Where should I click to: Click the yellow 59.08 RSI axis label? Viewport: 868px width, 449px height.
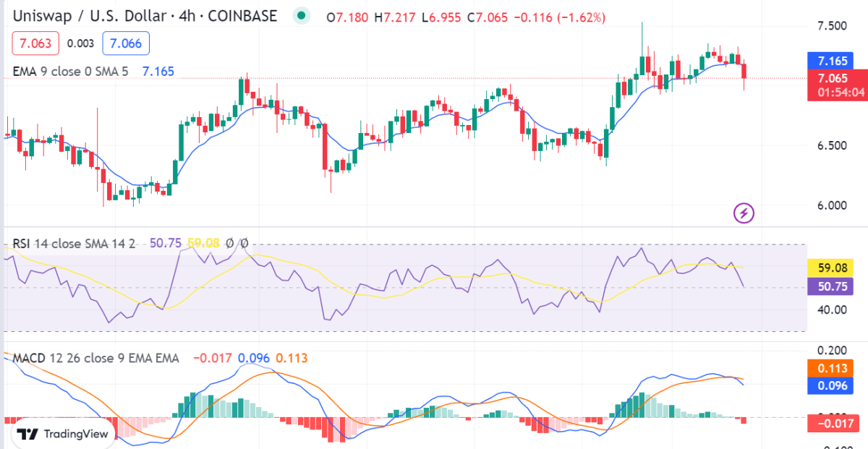click(832, 268)
